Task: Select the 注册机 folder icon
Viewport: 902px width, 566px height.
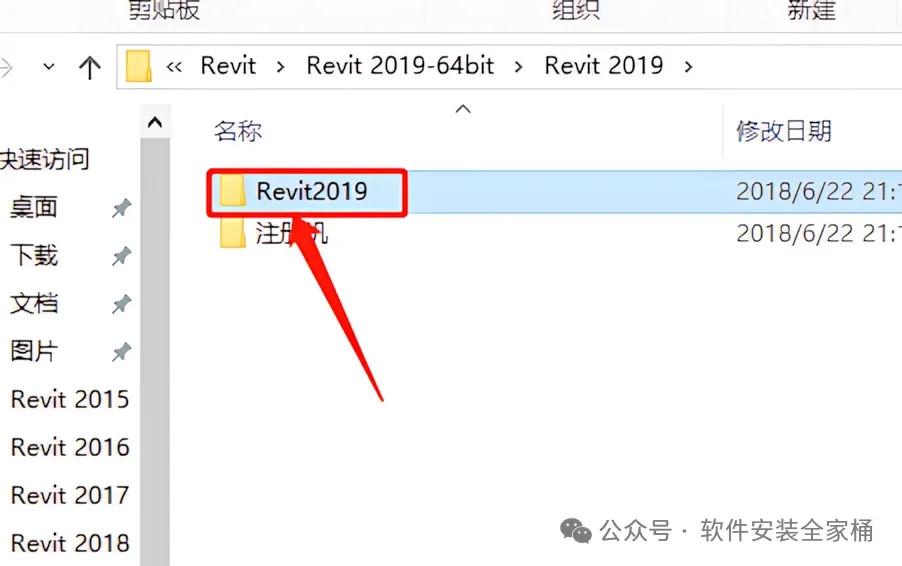Action: 232,233
